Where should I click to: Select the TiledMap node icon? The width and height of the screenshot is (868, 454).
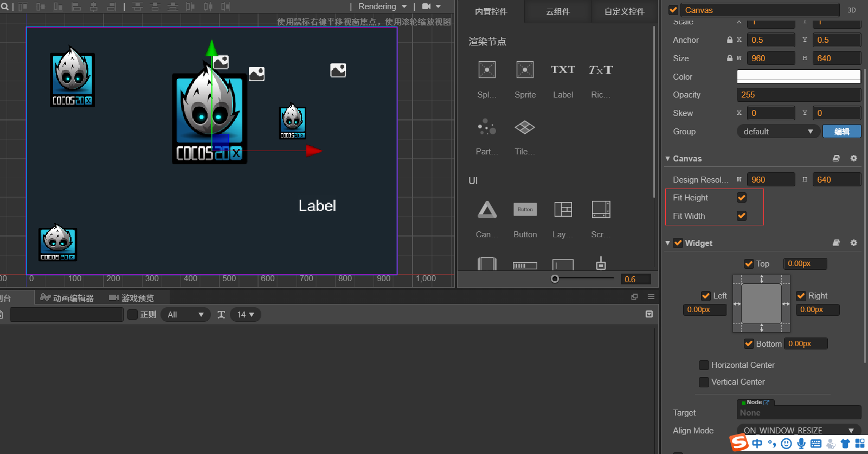525,127
